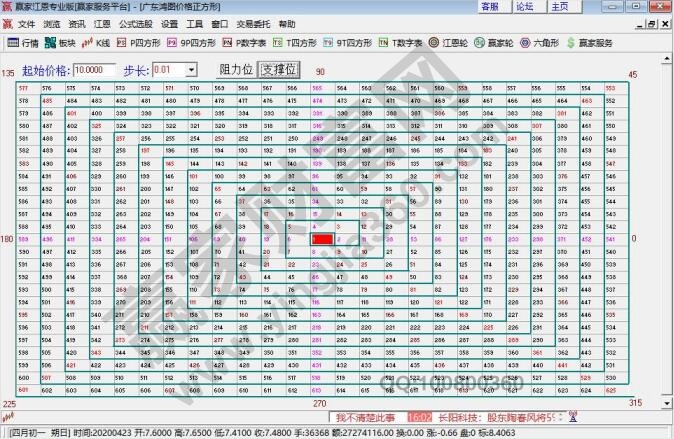Open the 公式选股 menu
The image size is (674, 439).
tap(134, 22)
